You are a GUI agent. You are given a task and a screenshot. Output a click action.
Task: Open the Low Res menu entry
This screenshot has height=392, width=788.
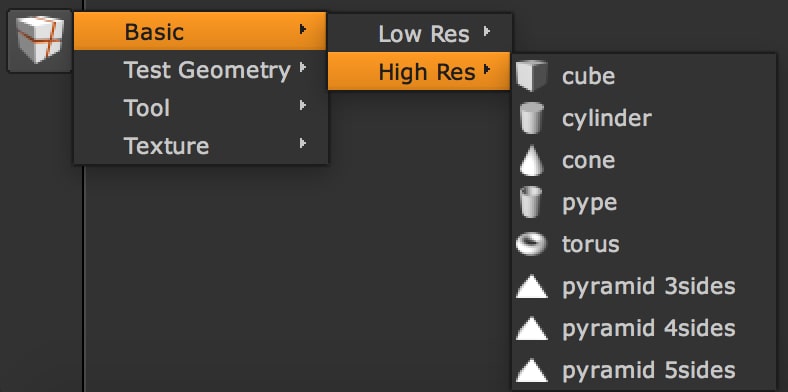(419, 33)
